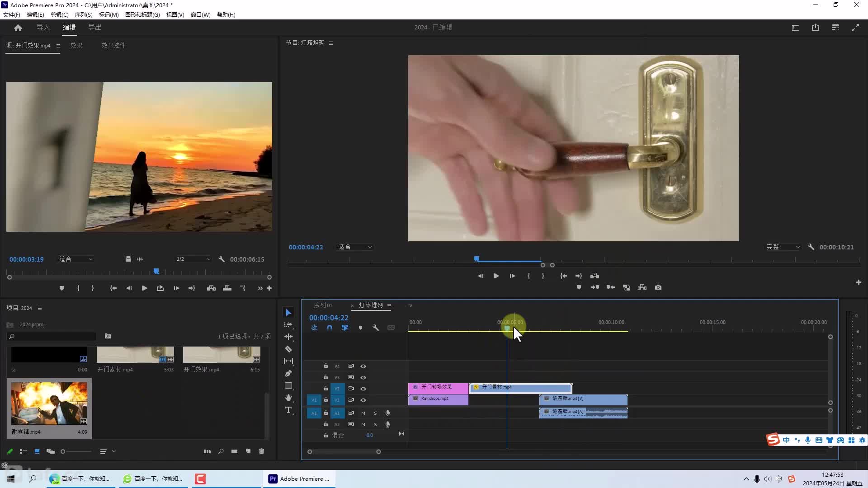Open timeline sequence panel menu
This screenshot has height=488, width=868.
pyautogui.click(x=389, y=306)
